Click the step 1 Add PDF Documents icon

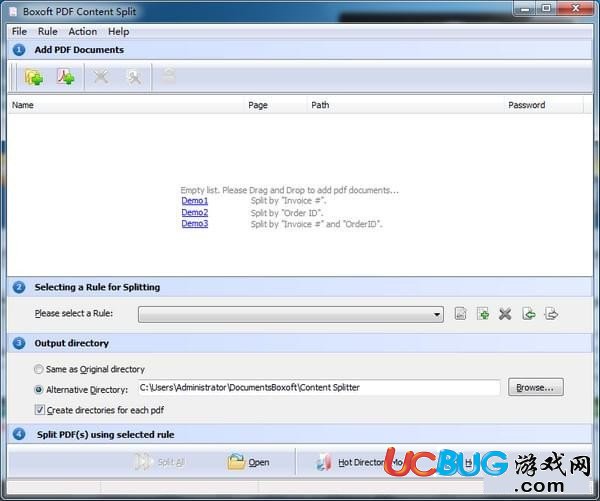tap(19, 50)
